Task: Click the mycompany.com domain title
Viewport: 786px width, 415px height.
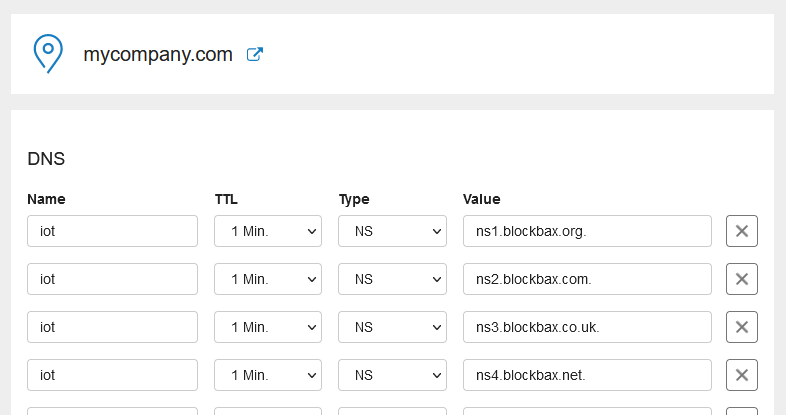Action: pyautogui.click(x=158, y=54)
